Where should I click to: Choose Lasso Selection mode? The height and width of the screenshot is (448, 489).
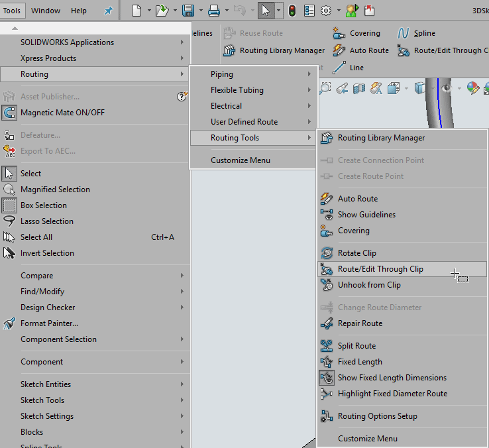pos(95,221)
